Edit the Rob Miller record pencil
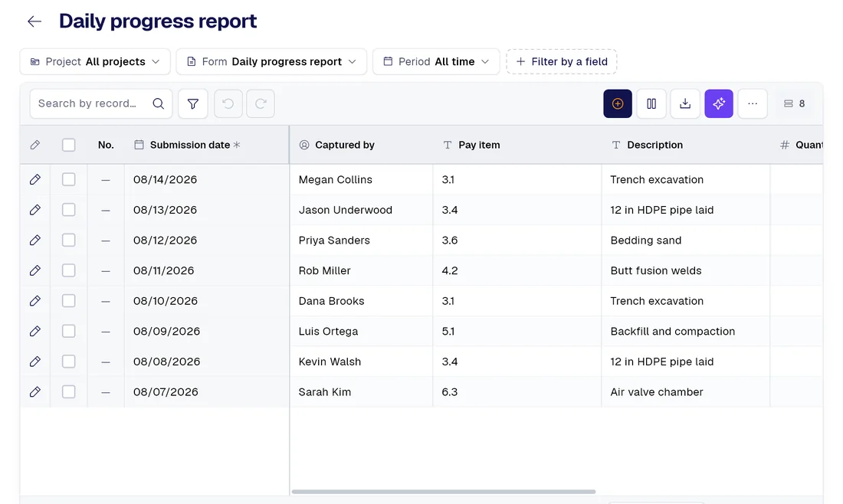The image size is (843, 504). [x=35, y=270]
